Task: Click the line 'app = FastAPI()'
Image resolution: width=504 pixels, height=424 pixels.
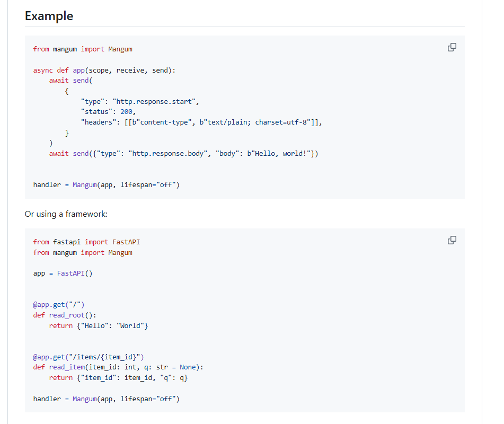Action: [x=63, y=273]
